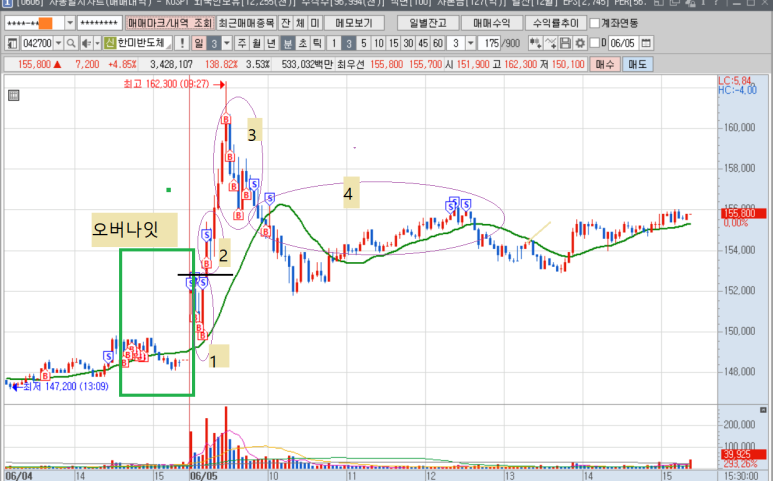The width and height of the screenshot is (773, 481).
Task: Enable the 계좌연동 checkbox
Action: coord(595,23)
